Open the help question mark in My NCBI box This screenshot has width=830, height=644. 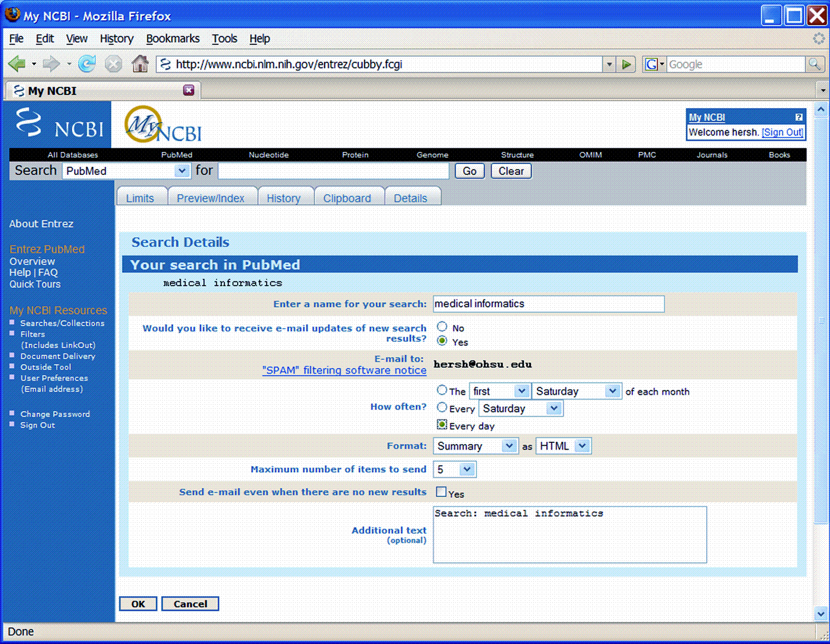pyautogui.click(x=798, y=117)
